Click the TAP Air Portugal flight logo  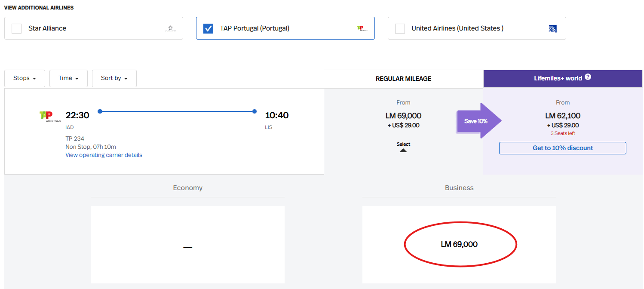[x=50, y=116]
